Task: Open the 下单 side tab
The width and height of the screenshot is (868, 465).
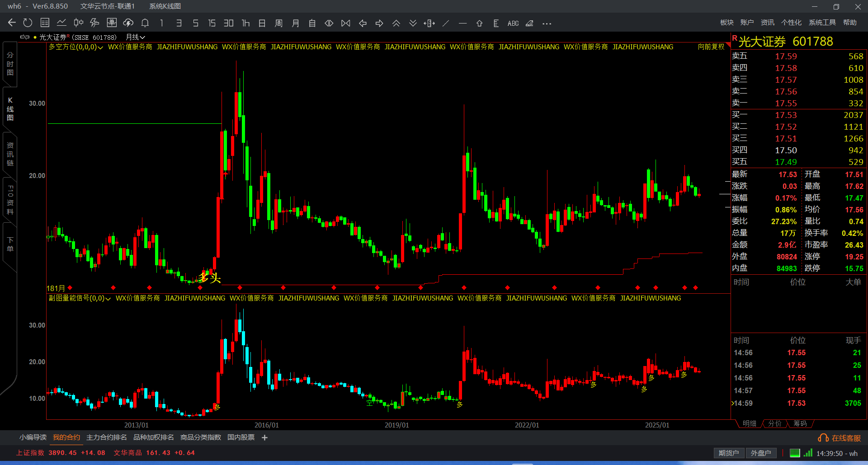Action: tap(10, 244)
